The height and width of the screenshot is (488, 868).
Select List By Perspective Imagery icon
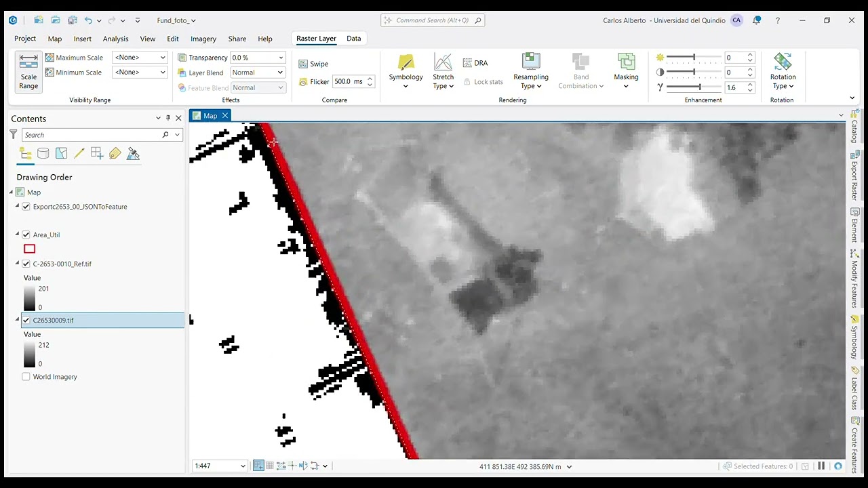[133, 154]
